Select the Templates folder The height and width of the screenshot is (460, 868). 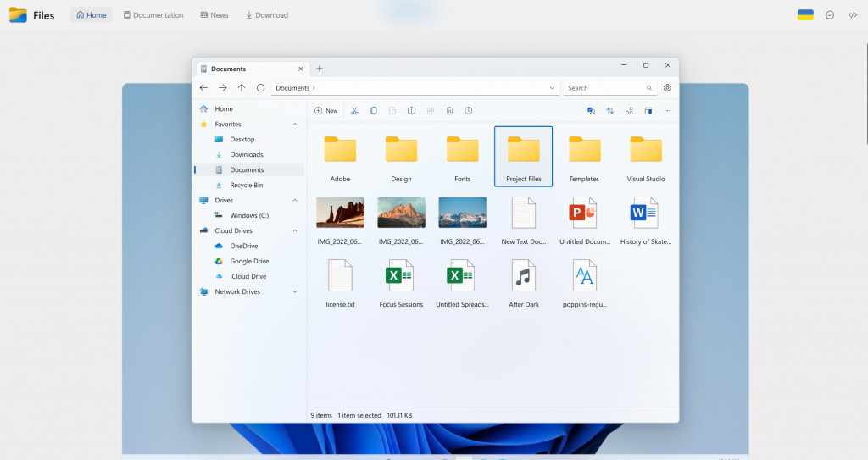585,158
